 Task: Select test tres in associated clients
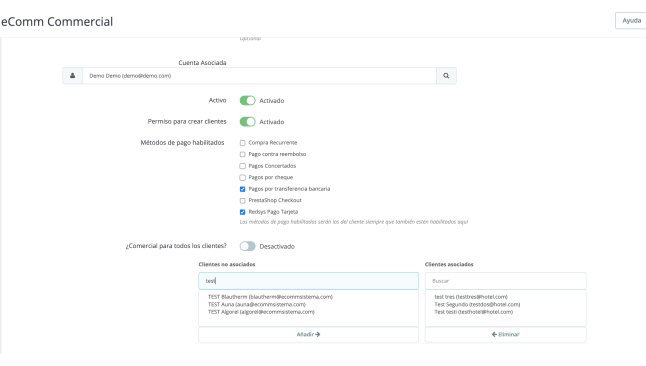click(471, 297)
